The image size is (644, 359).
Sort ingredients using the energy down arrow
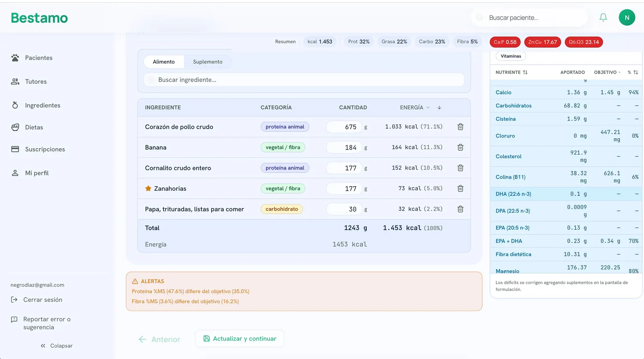[439, 107]
